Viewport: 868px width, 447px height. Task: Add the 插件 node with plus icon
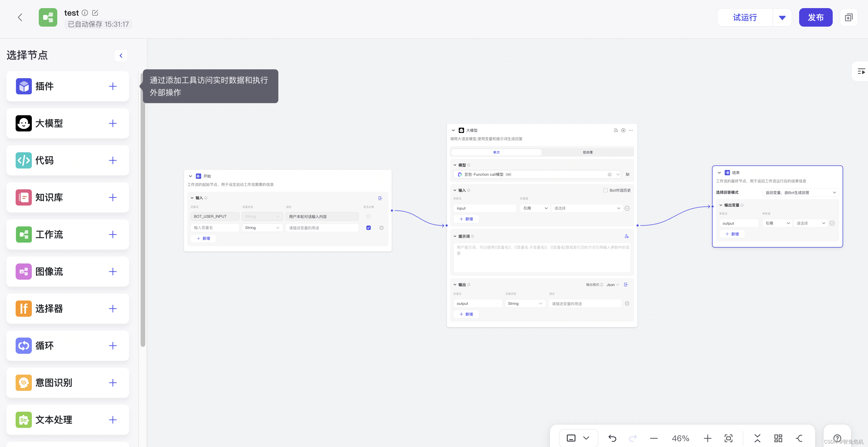[x=113, y=86]
